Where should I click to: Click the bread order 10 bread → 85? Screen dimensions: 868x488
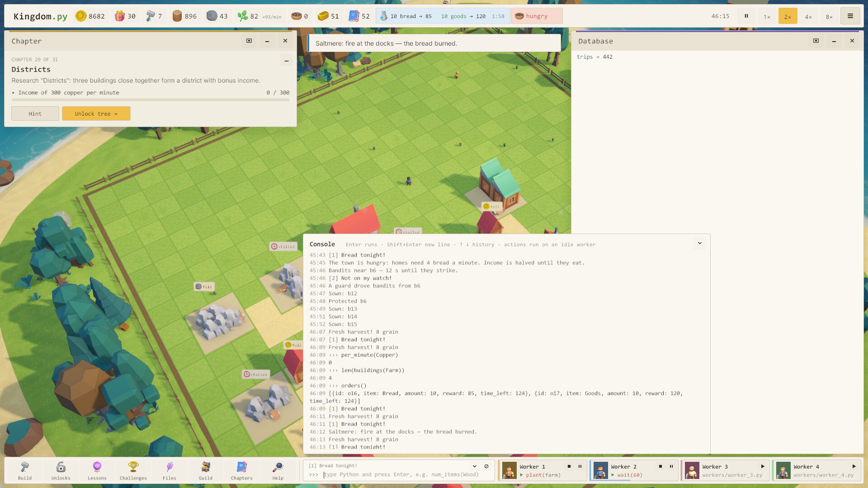click(x=406, y=16)
